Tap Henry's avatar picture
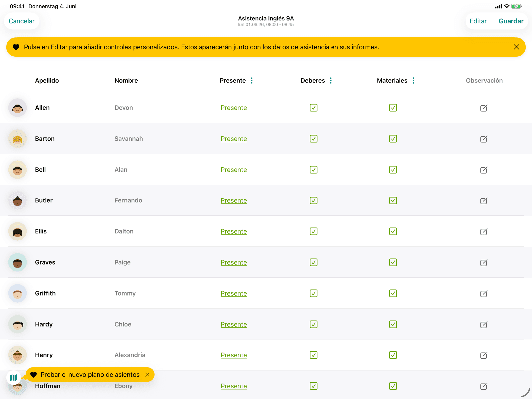 pos(17,355)
